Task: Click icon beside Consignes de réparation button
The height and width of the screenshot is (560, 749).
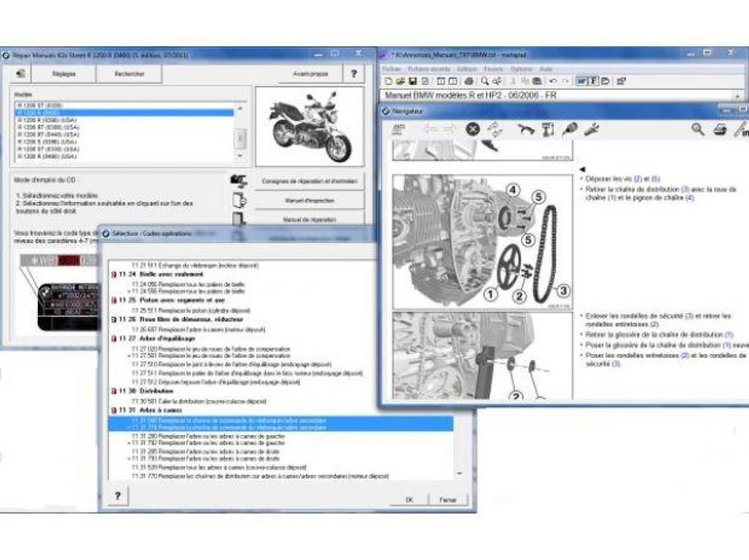Action: pos(238,181)
